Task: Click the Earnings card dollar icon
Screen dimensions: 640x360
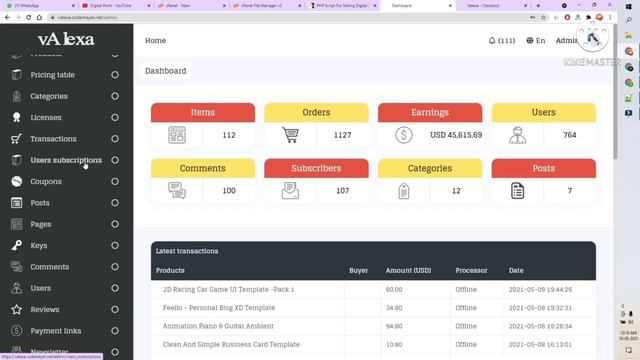Action: [404, 135]
